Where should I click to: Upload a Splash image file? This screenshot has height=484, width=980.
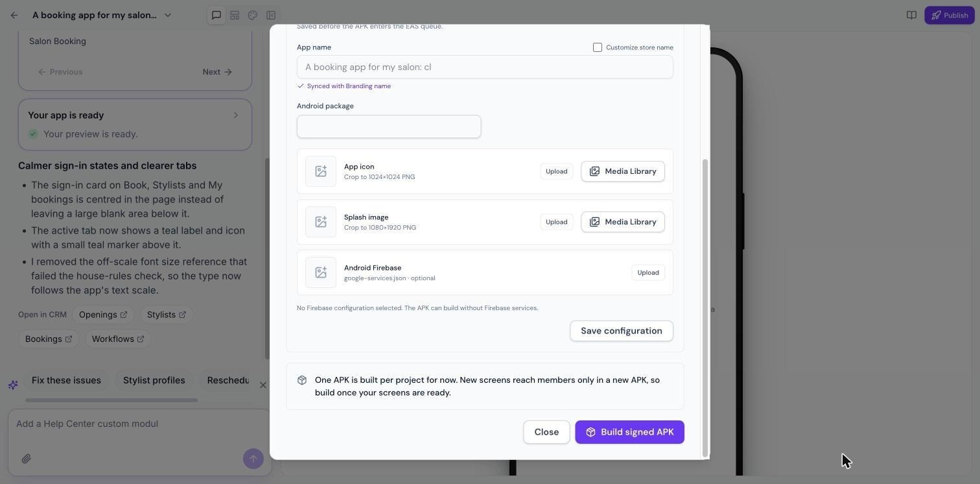pos(557,222)
